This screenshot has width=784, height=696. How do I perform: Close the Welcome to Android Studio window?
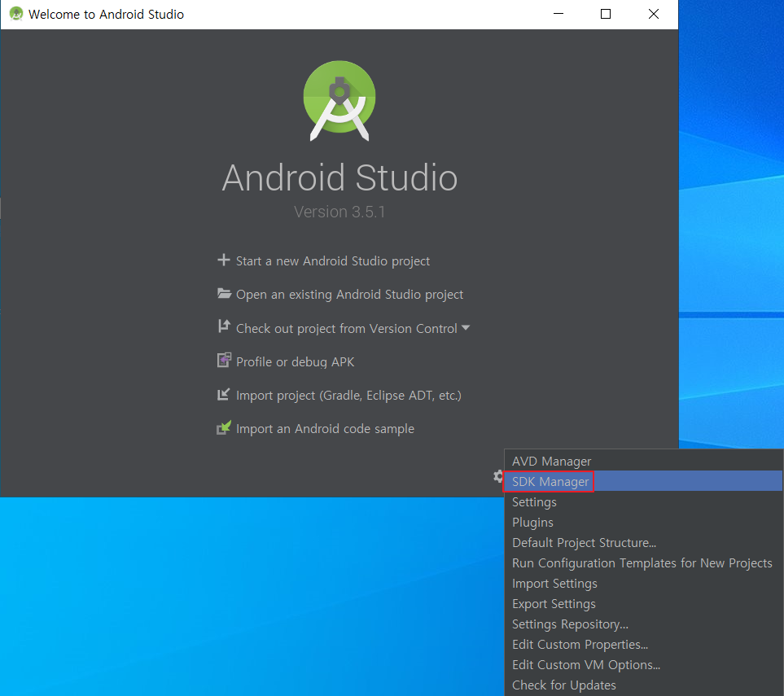click(654, 14)
